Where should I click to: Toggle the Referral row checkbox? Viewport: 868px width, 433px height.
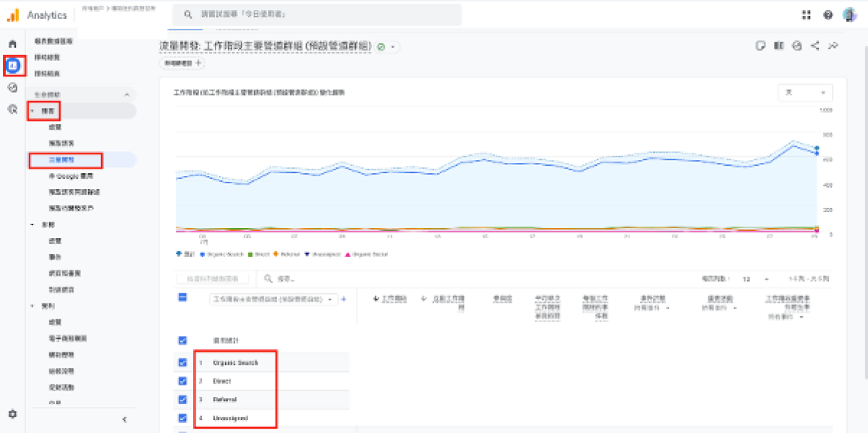pos(182,400)
